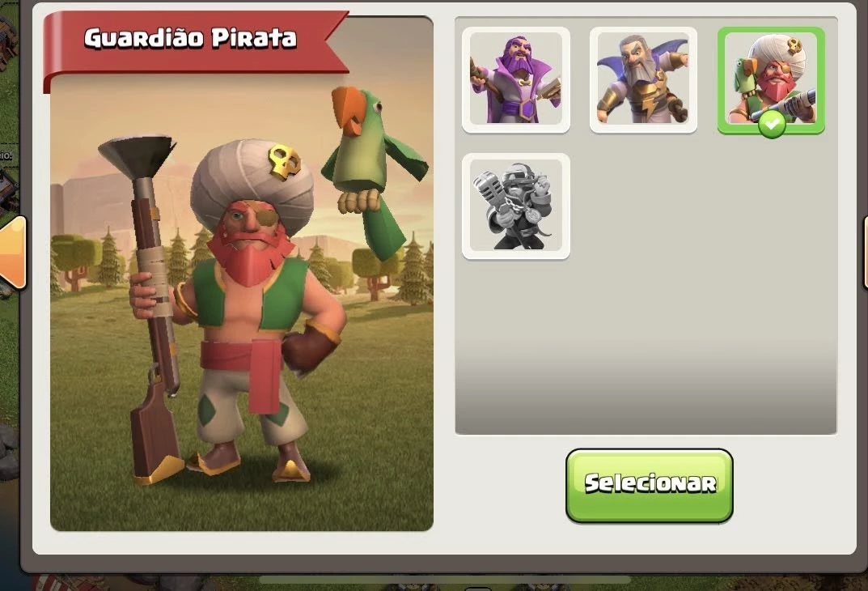868x591 pixels.
Task: Click the golden skull on turban
Action: [x=284, y=160]
